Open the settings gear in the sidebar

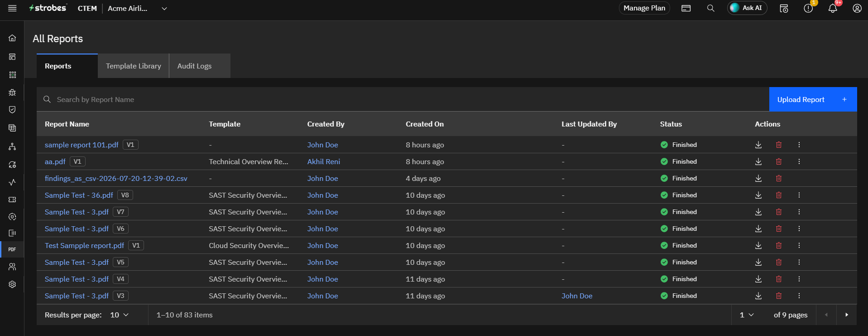coord(12,284)
